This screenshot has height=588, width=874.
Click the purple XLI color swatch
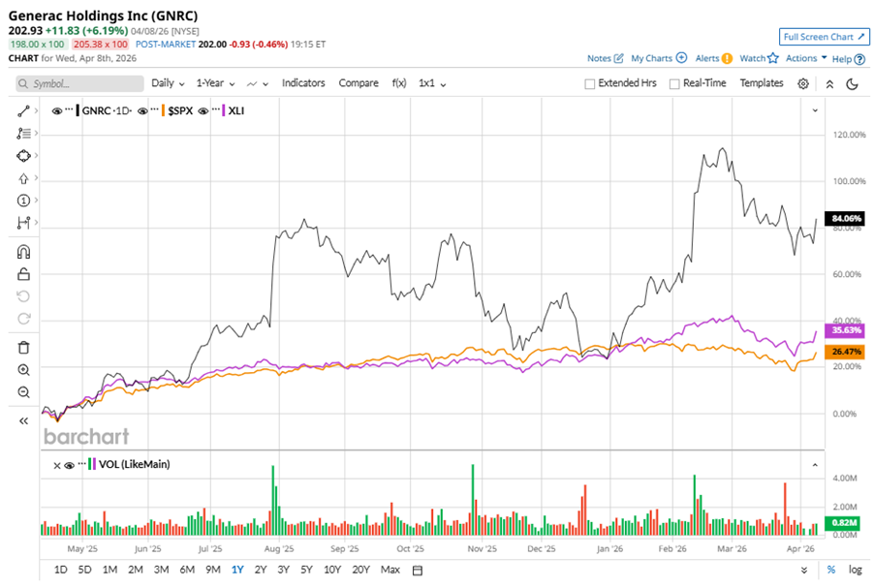[x=224, y=110]
